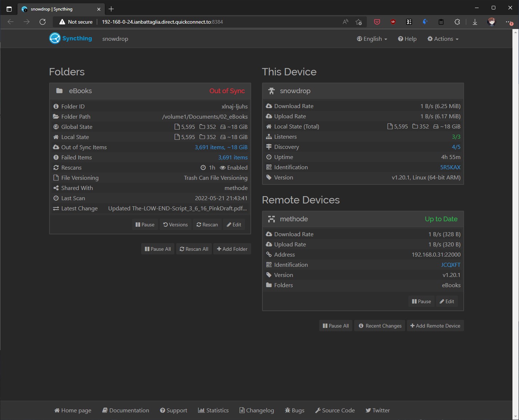Screen dimensions: 519x420
Task: Click the Out of Sync status label
Action: [227, 91]
